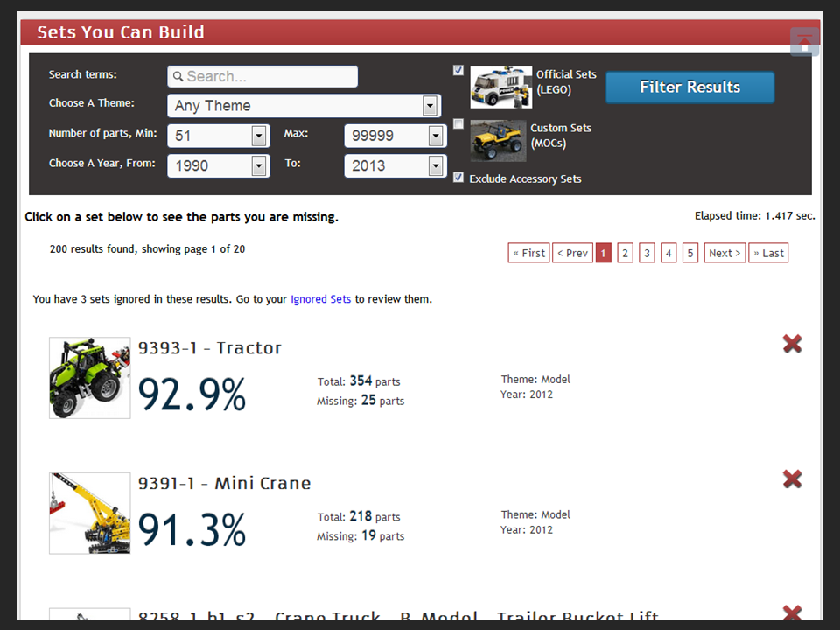
Task: Click the 91.3% match percentage for Mini Crane
Action: click(192, 530)
